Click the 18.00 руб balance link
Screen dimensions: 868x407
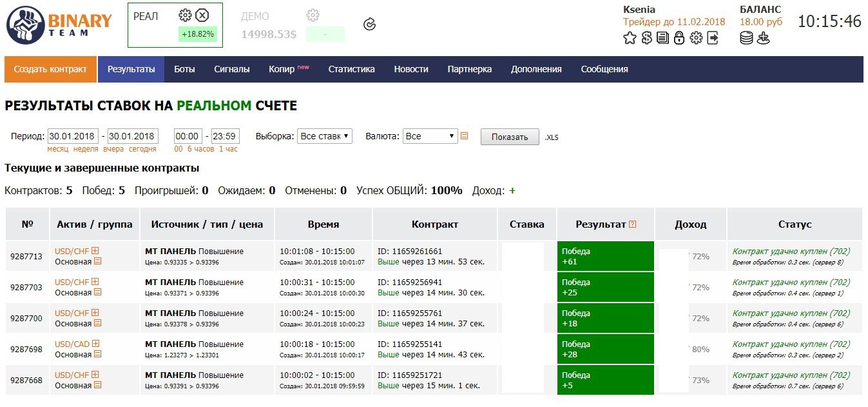(761, 22)
